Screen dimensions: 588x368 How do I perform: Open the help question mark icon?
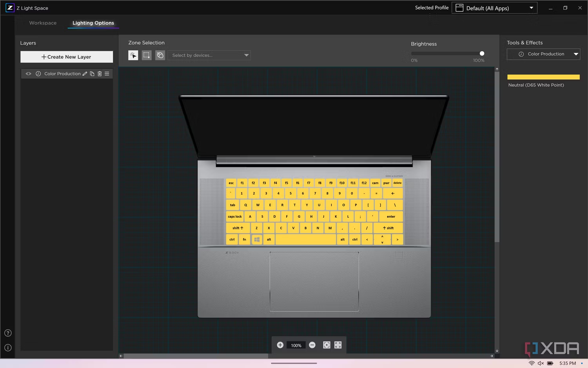coord(8,333)
